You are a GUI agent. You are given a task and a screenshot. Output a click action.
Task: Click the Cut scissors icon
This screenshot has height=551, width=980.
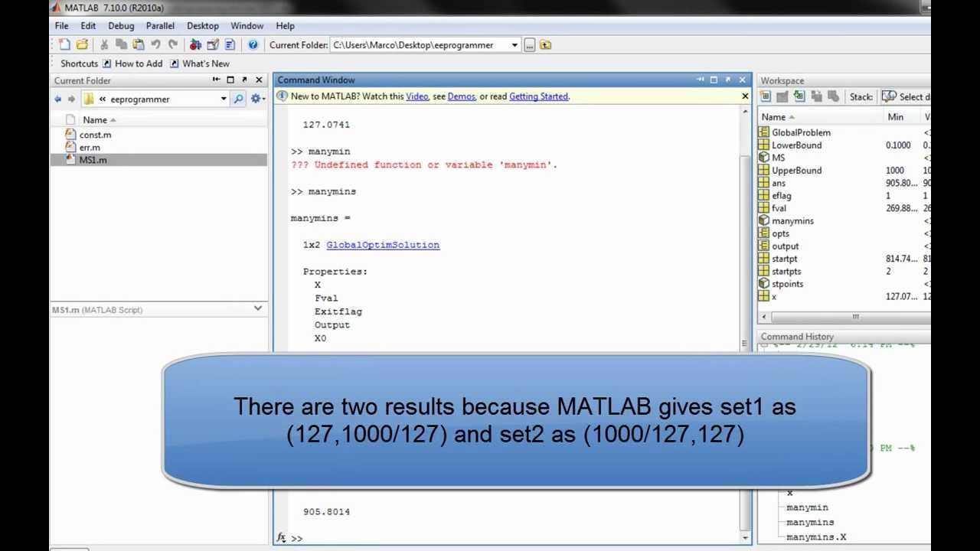tap(105, 45)
